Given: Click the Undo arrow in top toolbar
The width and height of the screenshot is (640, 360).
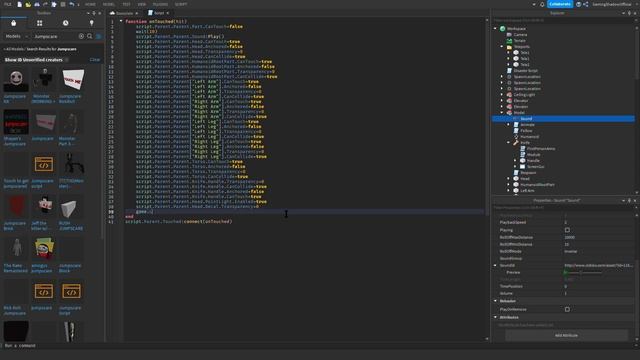Looking at the screenshot, I should pos(72,4).
